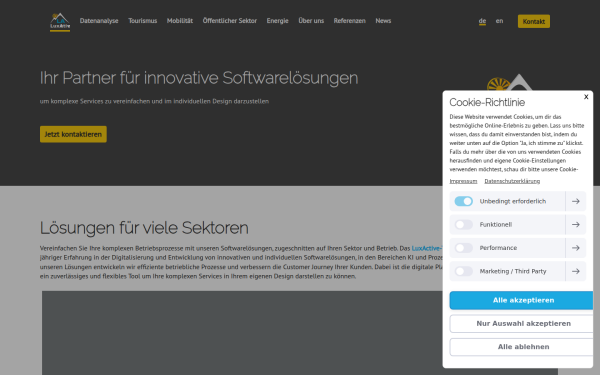Expand Marketing / Third Party details arrow
Image resolution: width=600 pixels, height=375 pixels.
tap(576, 271)
